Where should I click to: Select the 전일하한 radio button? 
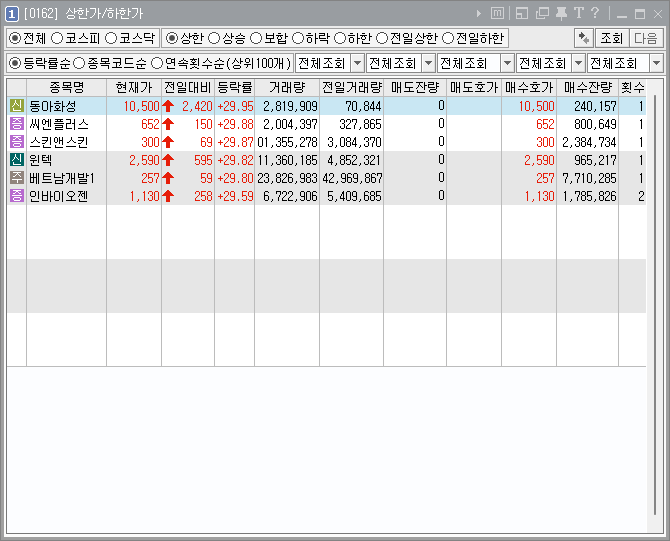448,38
